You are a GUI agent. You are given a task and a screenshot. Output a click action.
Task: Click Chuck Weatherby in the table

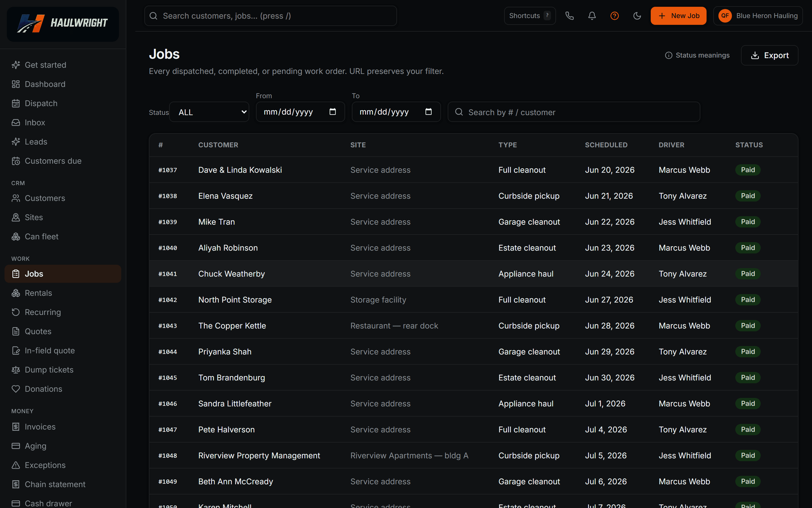point(231,274)
